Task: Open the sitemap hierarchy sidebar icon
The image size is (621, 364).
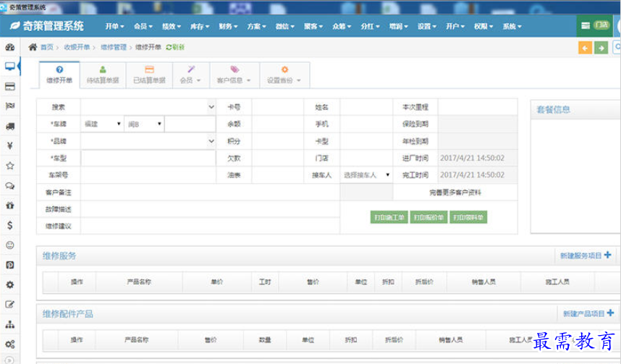Action: pos(10,324)
